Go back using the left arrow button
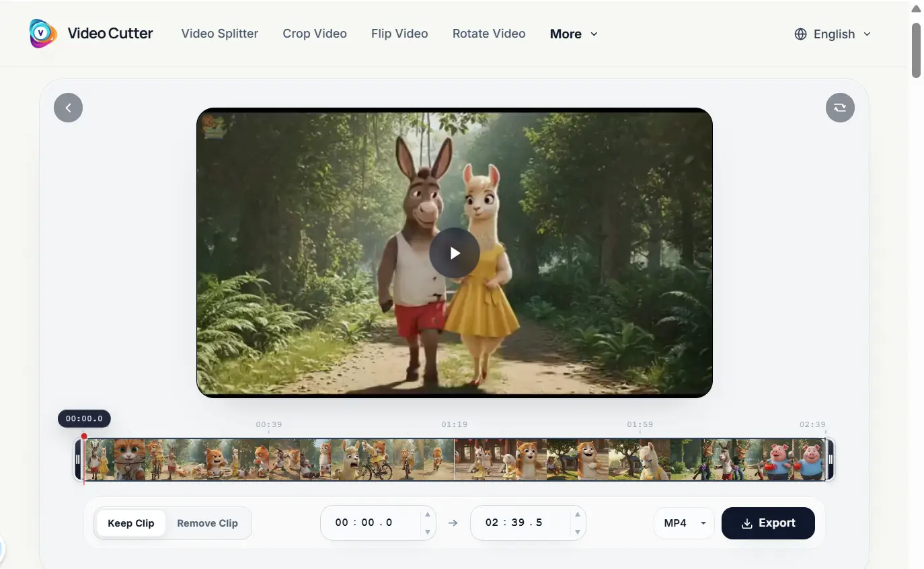 (68, 108)
